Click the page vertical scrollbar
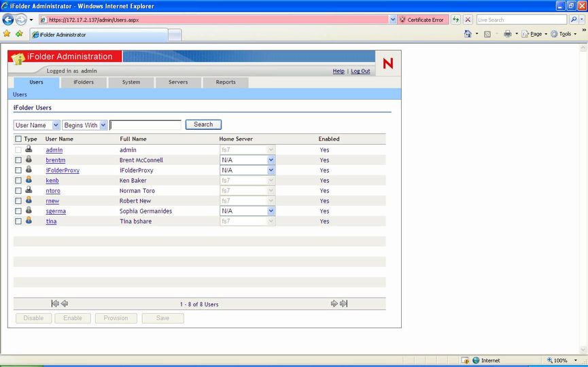The width and height of the screenshot is (588, 367). tap(583, 198)
